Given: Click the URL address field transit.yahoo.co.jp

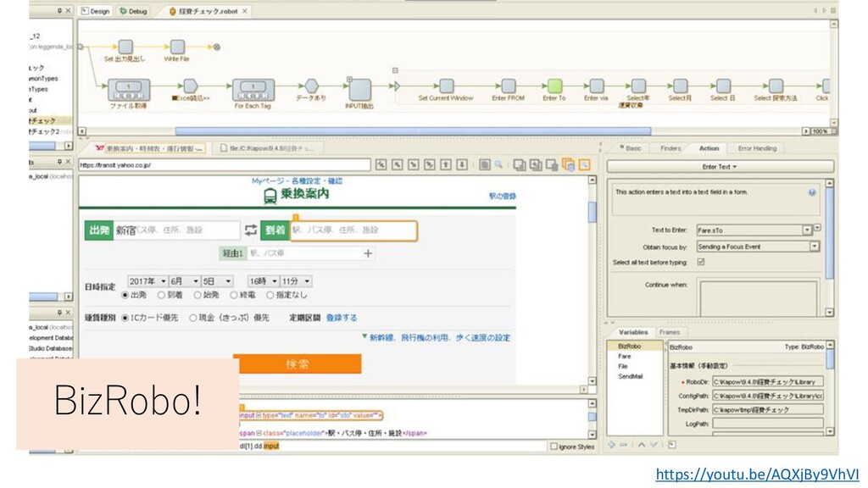Looking at the screenshot, I should point(224,165).
